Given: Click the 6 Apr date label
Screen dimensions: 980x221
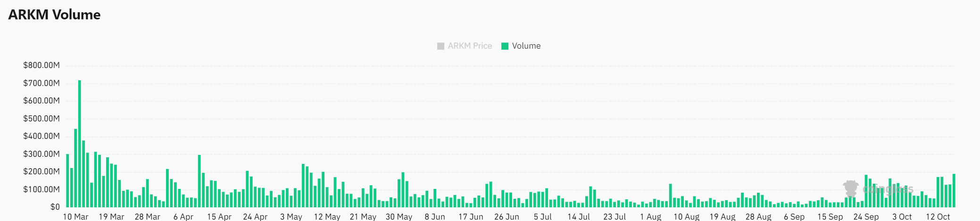Looking at the screenshot, I should tap(183, 217).
